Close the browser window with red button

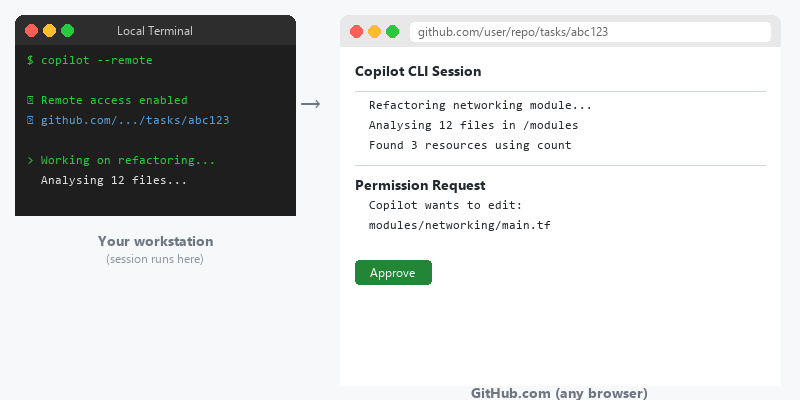[357, 32]
